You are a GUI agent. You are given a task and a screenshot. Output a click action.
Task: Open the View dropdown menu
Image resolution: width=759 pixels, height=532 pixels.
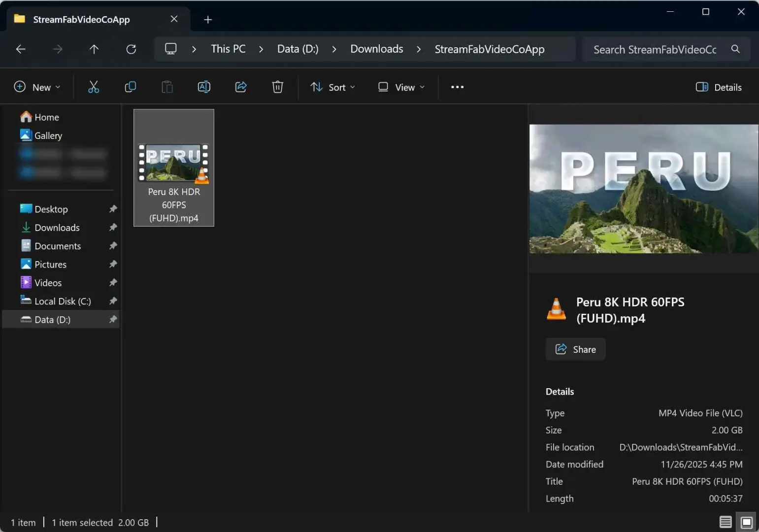coord(401,87)
